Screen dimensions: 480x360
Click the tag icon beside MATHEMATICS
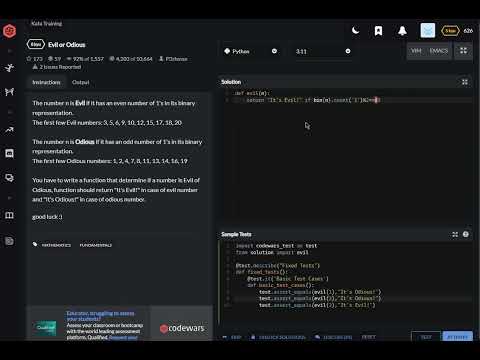(35, 245)
